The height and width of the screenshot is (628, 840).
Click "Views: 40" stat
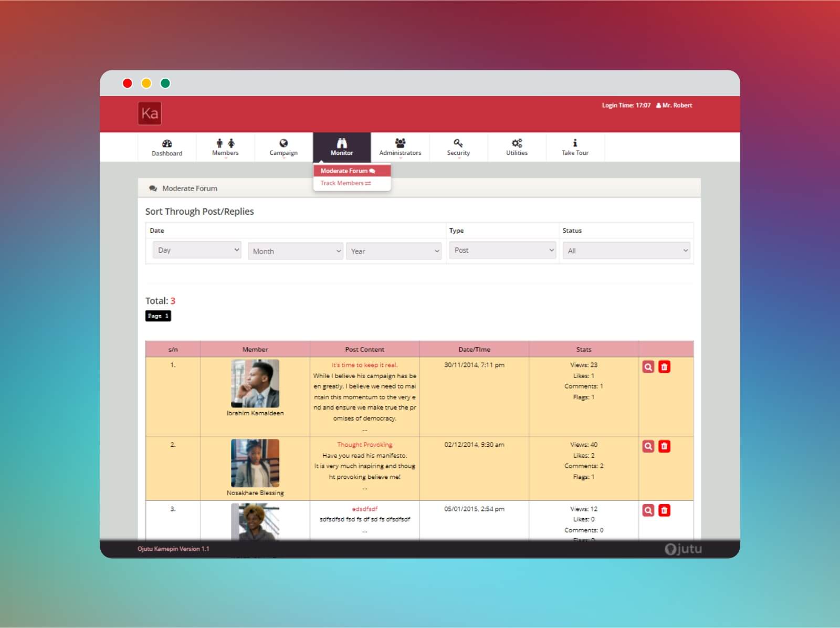click(584, 445)
